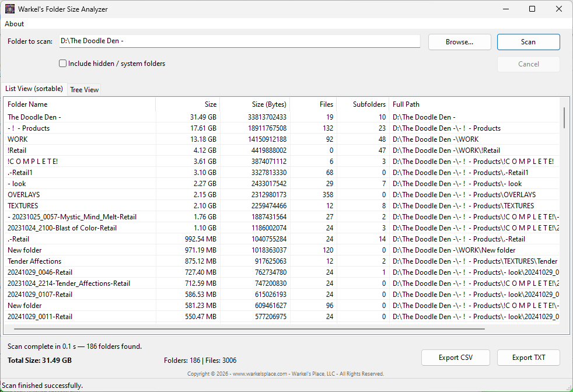
Task: Export results with Export CSV button
Action: point(455,358)
